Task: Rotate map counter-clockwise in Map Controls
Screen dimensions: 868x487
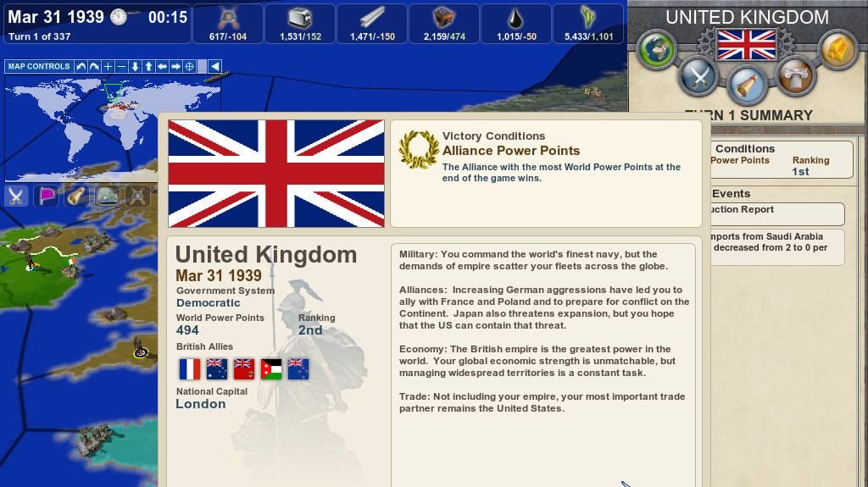Action: tap(81, 66)
